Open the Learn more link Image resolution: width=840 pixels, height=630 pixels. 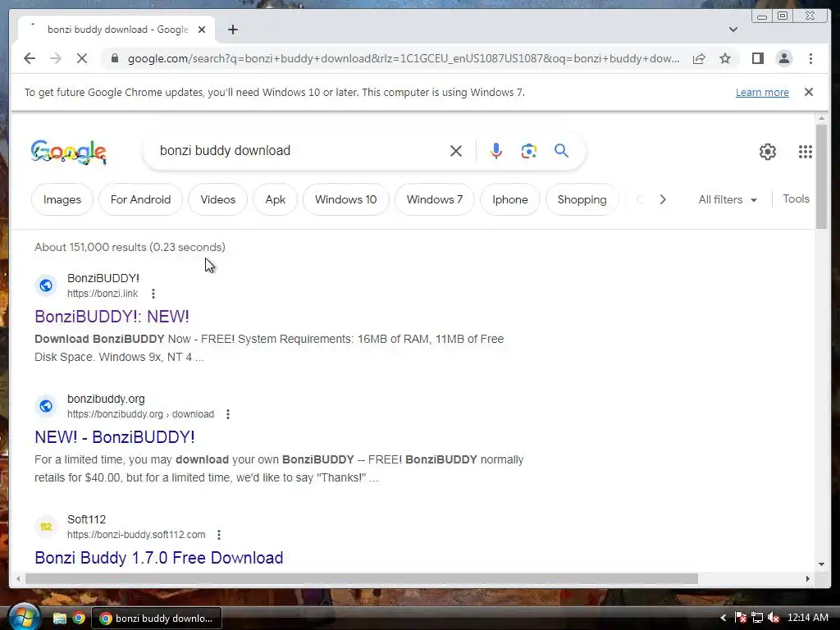click(x=762, y=92)
